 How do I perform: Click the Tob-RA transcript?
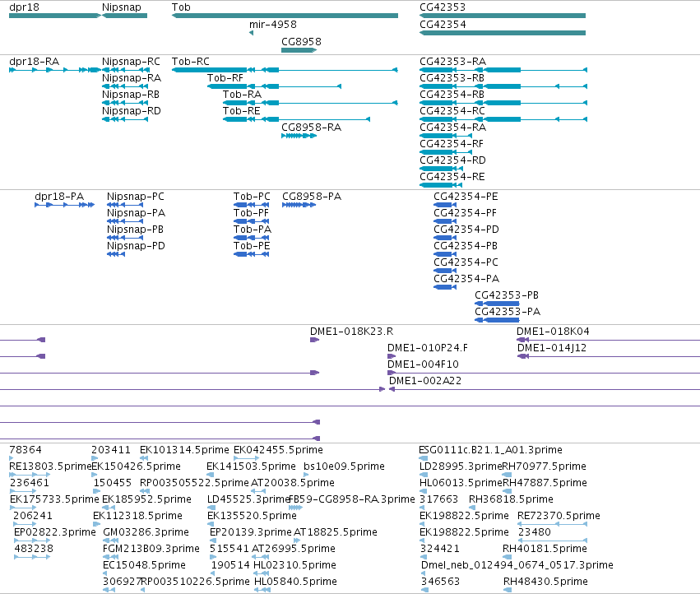(310, 103)
